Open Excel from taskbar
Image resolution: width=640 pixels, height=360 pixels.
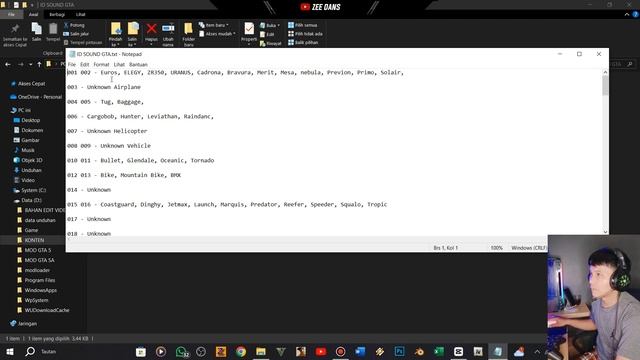439,351
